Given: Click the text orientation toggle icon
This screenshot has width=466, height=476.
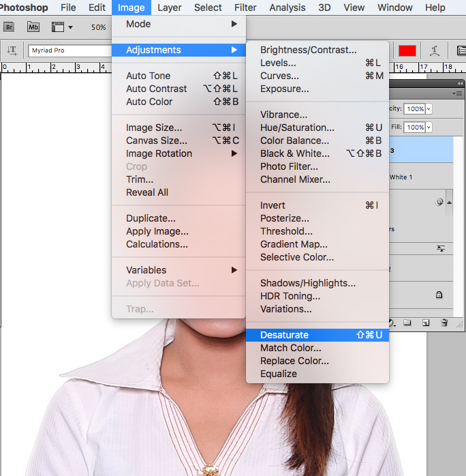Looking at the screenshot, I should pyautogui.click(x=12, y=51).
